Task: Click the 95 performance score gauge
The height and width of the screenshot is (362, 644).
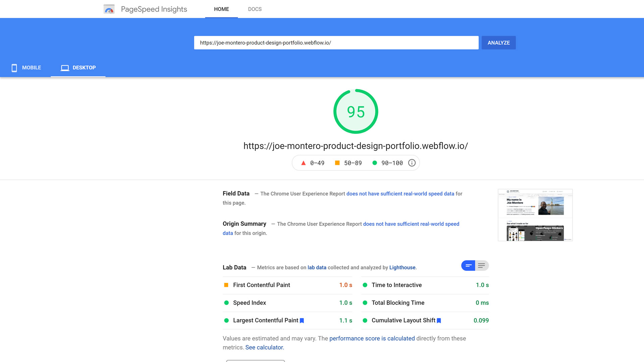Action: tap(356, 111)
